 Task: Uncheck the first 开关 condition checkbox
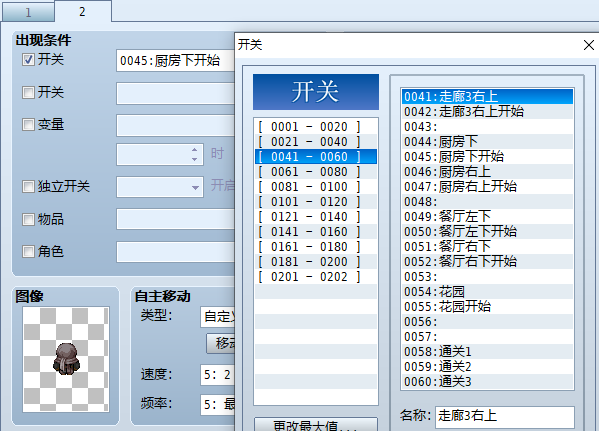coord(28,60)
